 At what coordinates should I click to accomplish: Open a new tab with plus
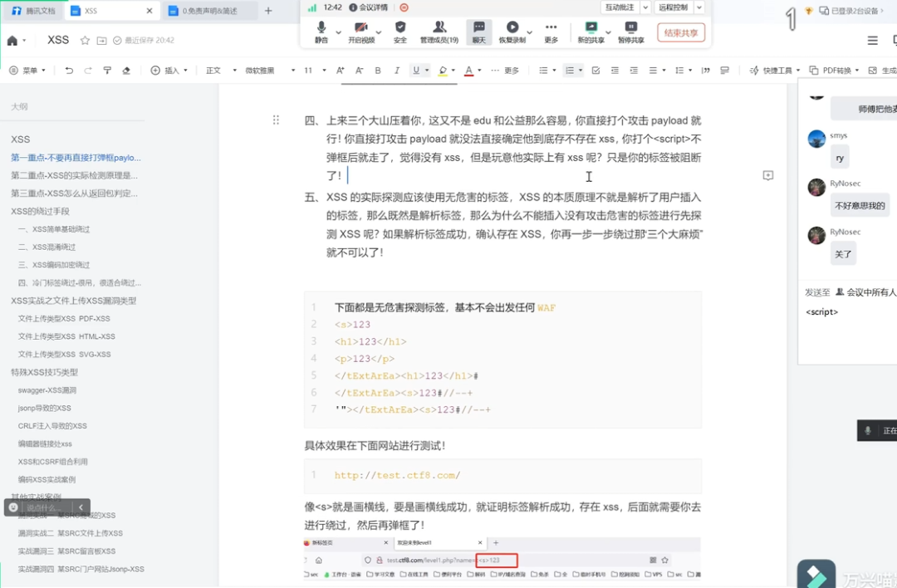tap(268, 11)
